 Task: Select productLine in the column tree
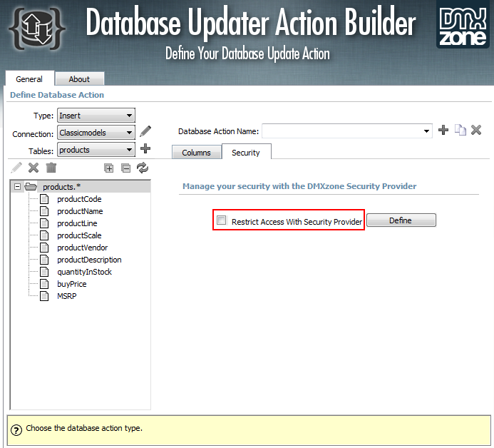[77, 223]
